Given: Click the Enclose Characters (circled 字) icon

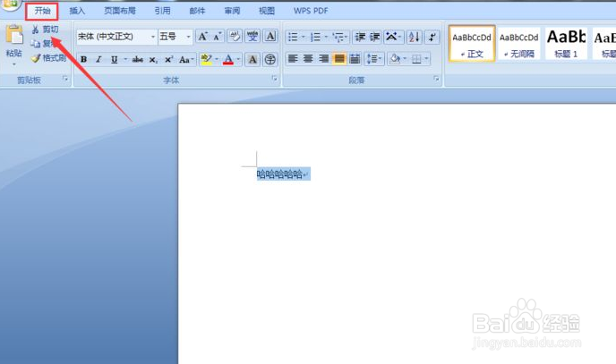Looking at the screenshot, I should [270, 59].
